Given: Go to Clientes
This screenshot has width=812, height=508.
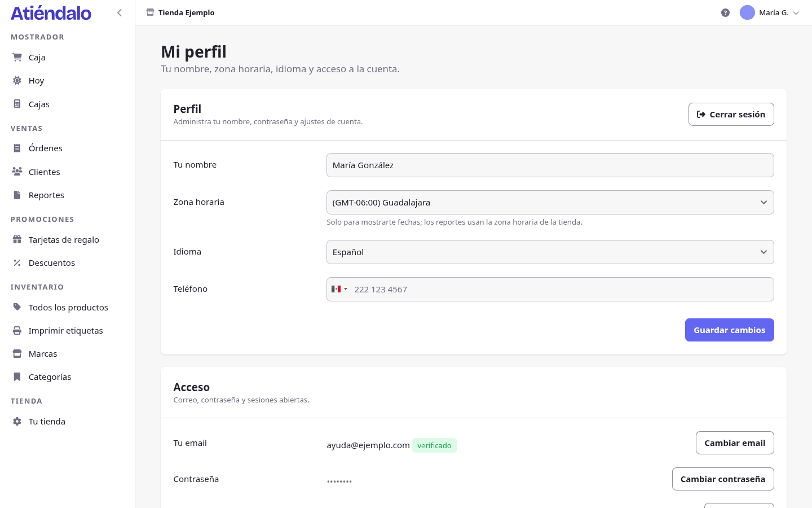Looking at the screenshot, I should tap(68, 172).
